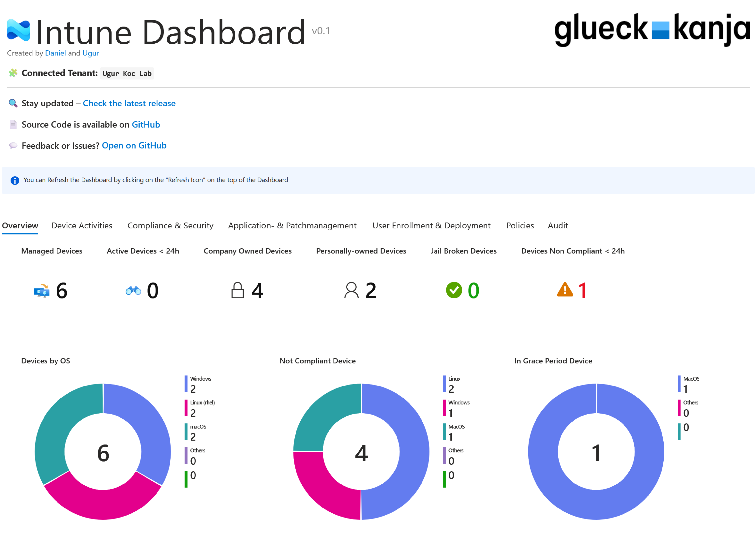This screenshot has width=756, height=551.
Task: Click the v0.1 version label
Action: click(x=321, y=31)
